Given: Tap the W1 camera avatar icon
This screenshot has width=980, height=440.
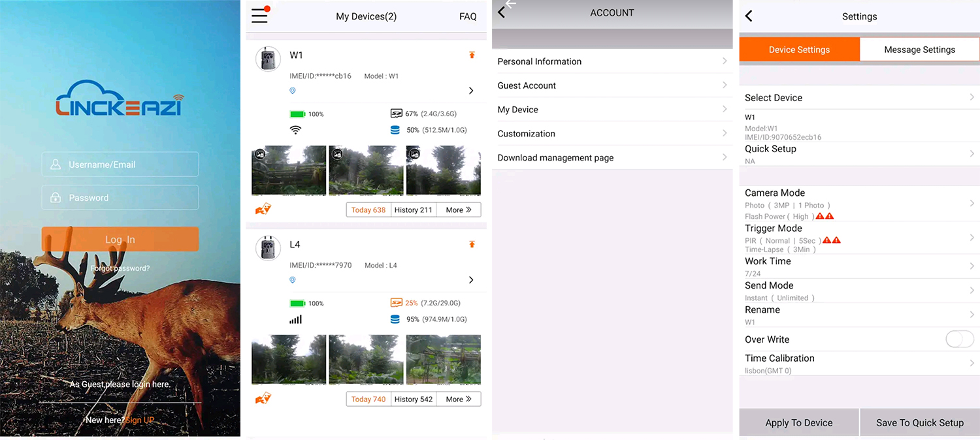Looking at the screenshot, I should (x=268, y=59).
